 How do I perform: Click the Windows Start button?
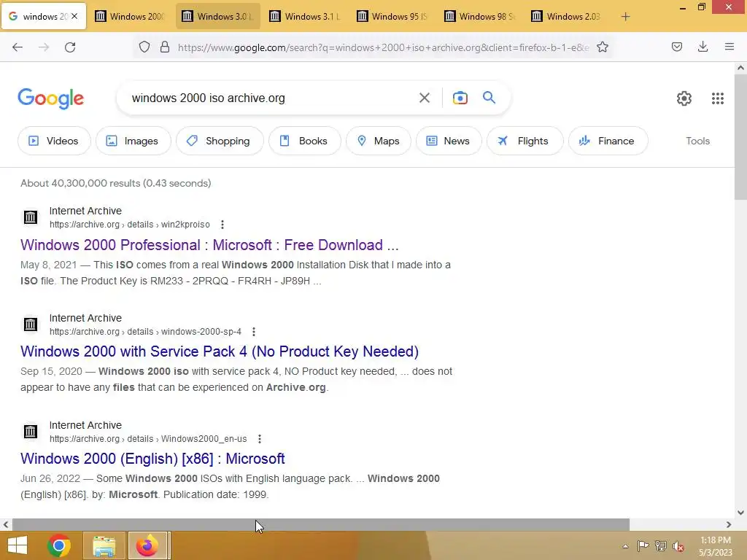[17, 545]
